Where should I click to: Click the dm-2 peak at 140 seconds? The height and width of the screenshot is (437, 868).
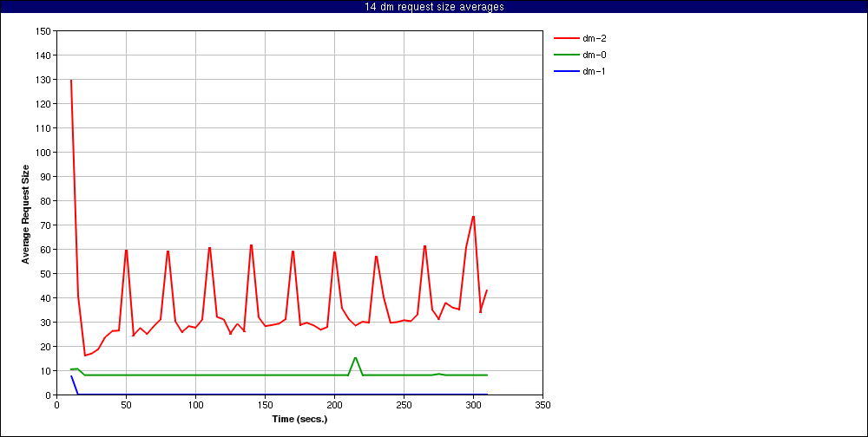click(x=252, y=245)
